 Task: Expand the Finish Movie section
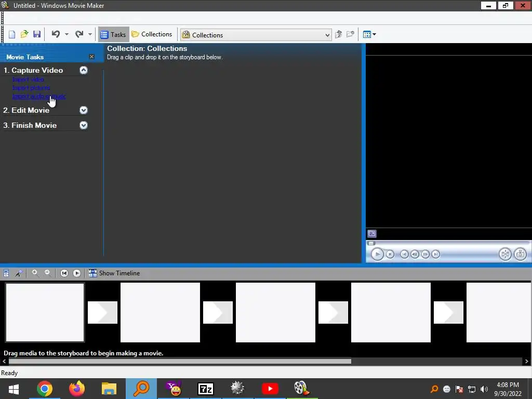click(84, 125)
